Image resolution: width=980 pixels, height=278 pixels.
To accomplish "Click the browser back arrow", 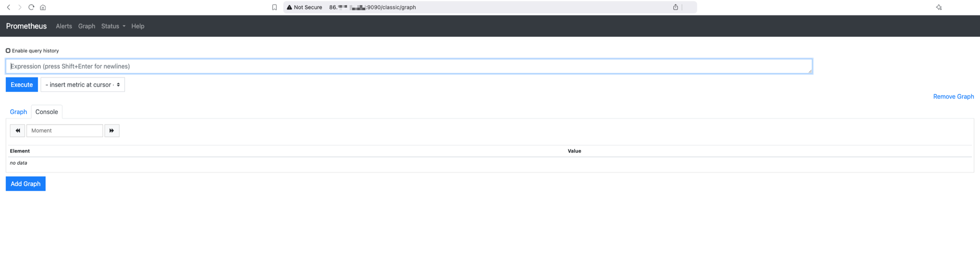I will point(9,7).
